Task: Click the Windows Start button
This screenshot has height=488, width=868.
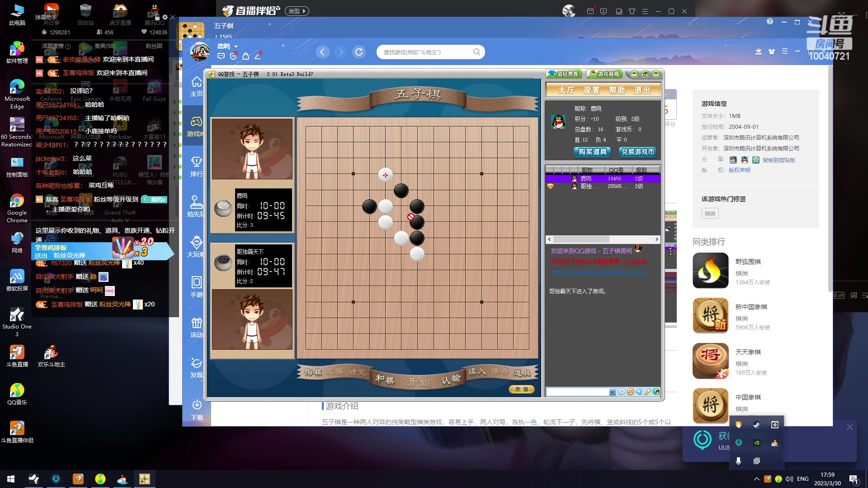Action: (x=11, y=479)
